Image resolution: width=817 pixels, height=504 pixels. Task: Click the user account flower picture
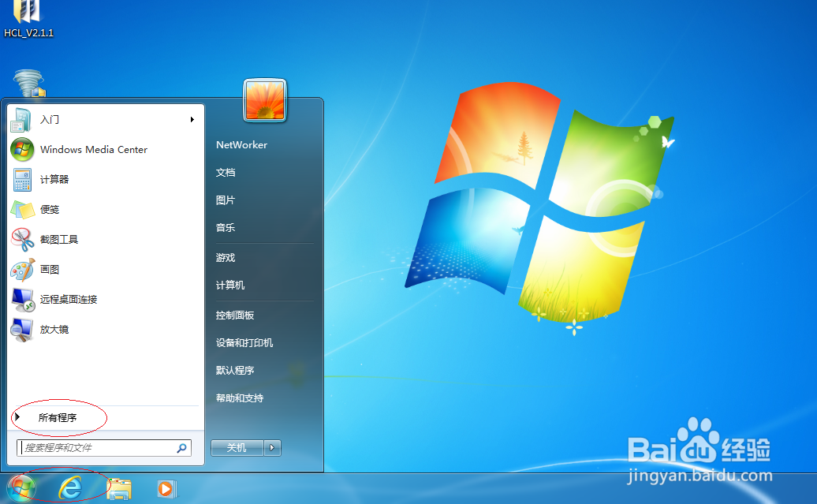click(265, 100)
